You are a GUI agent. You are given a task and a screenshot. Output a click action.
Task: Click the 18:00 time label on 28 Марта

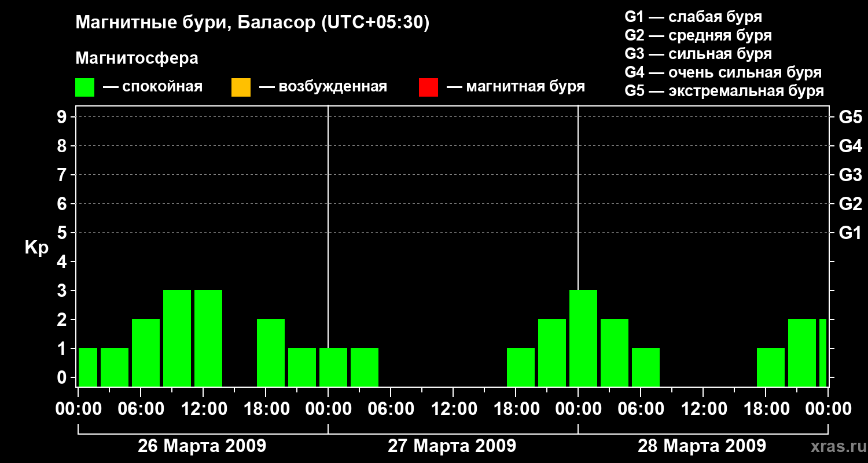766,409
